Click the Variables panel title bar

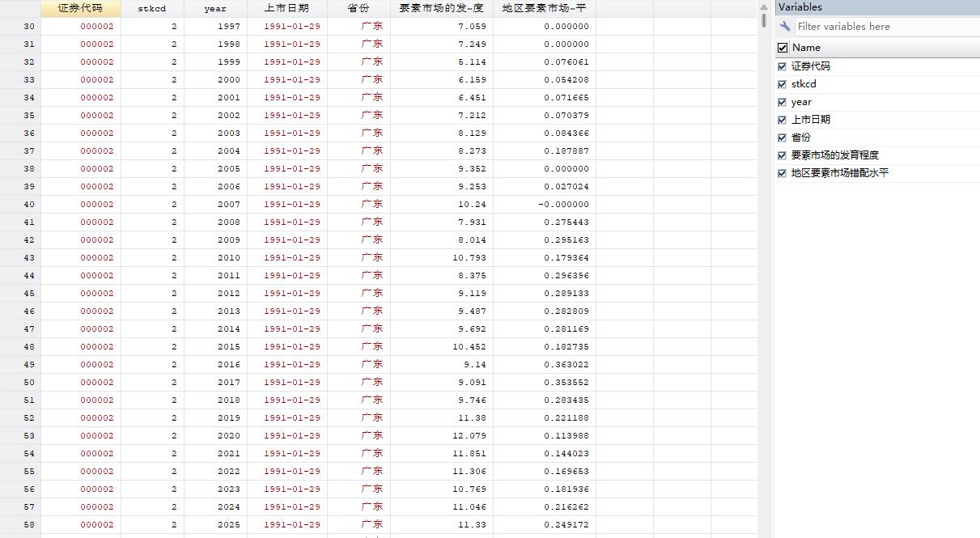[877, 7]
